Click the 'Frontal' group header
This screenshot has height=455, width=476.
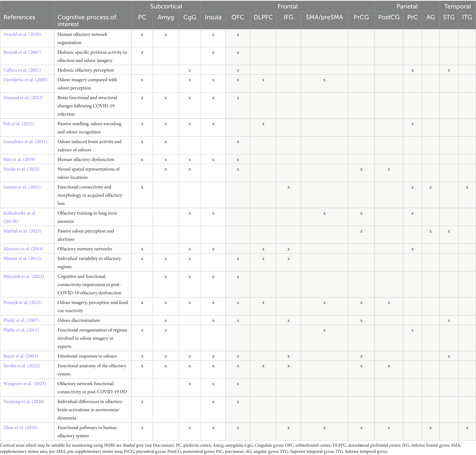click(x=288, y=6)
